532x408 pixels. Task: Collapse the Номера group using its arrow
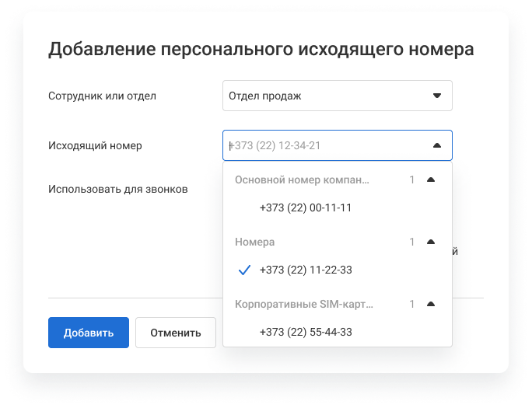click(x=431, y=242)
